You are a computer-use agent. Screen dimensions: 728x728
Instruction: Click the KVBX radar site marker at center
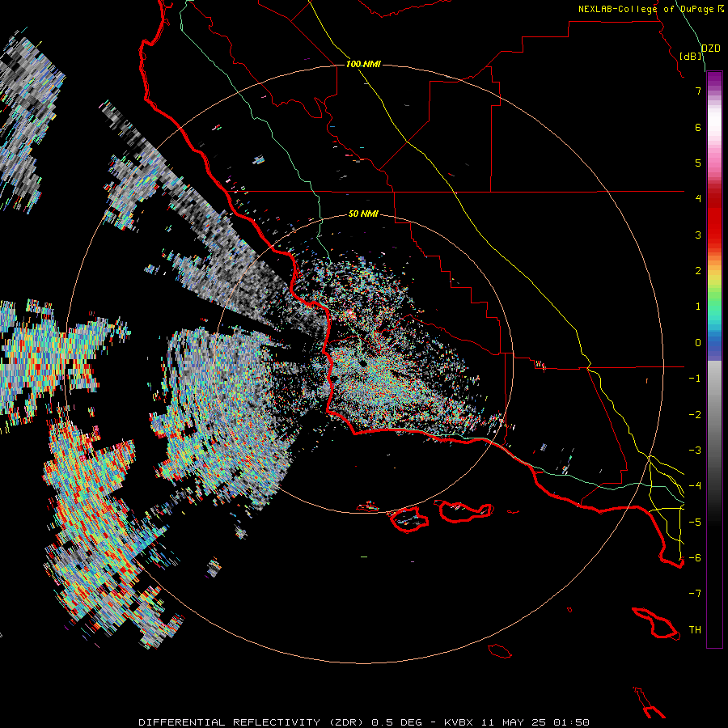pyautogui.click(x=362, y=364)
